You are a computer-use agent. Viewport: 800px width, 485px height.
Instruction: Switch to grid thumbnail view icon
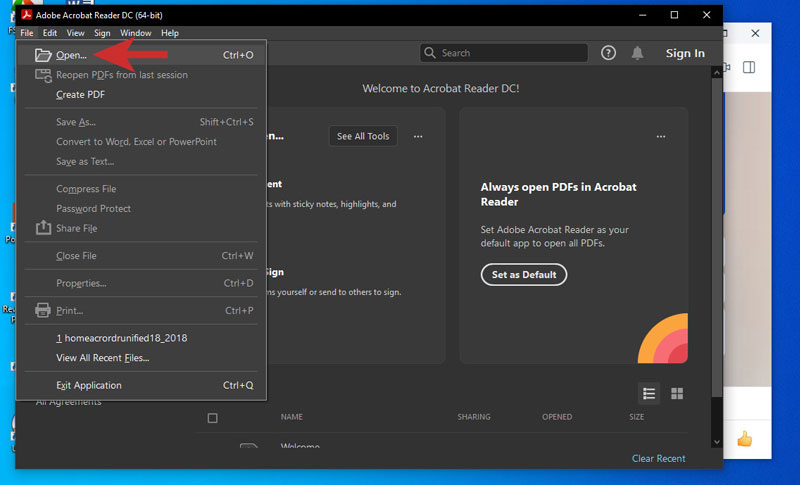tap(677, 393)
